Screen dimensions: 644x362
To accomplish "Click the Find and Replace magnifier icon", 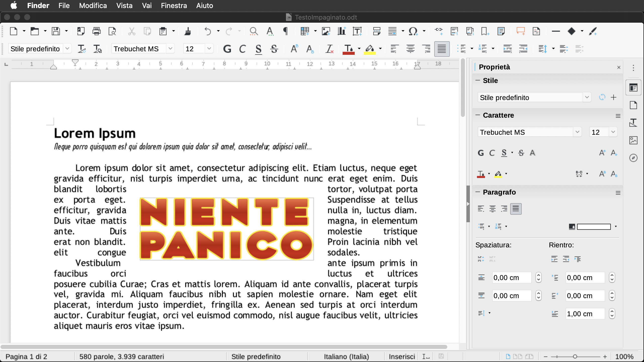I will click(x=254, y=31).
